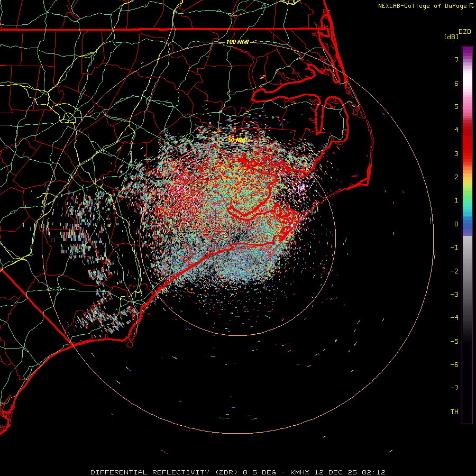Viewport: 476px width, 476px height.
Task: Click the 100 NMI range ring label
Action: point(237,42)
